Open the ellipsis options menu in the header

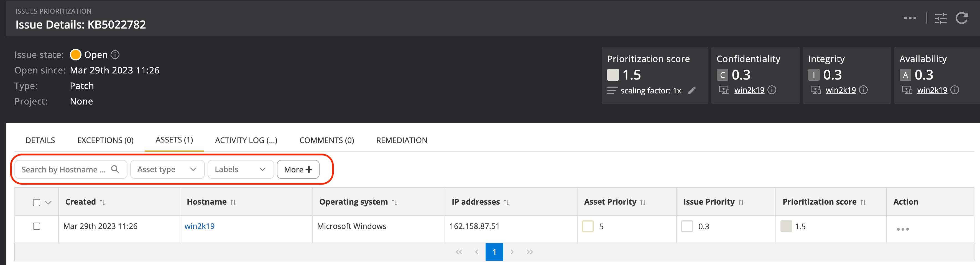pos(910,18)
